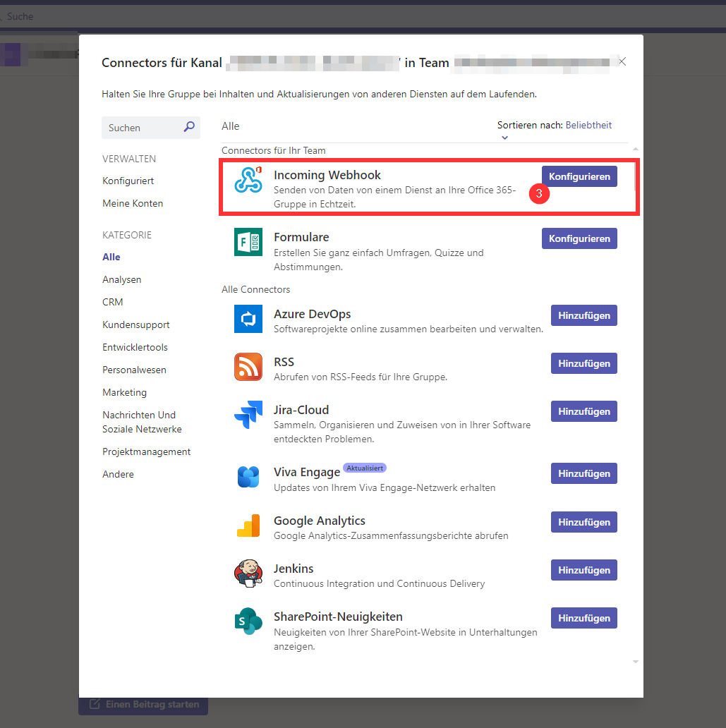Select the Entwicklertools category
Image resolution: width=726 pixels, height=728 pixels.
tap(135, 347)
